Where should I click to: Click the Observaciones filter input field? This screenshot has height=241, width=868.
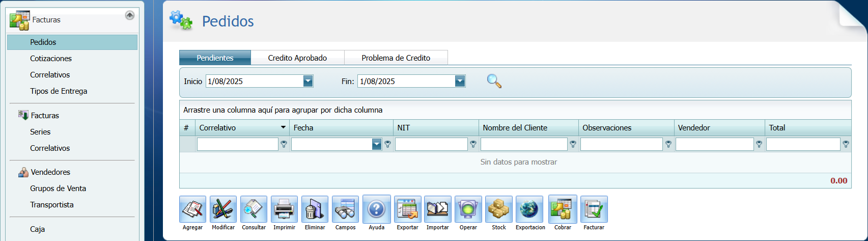point(622,145)
